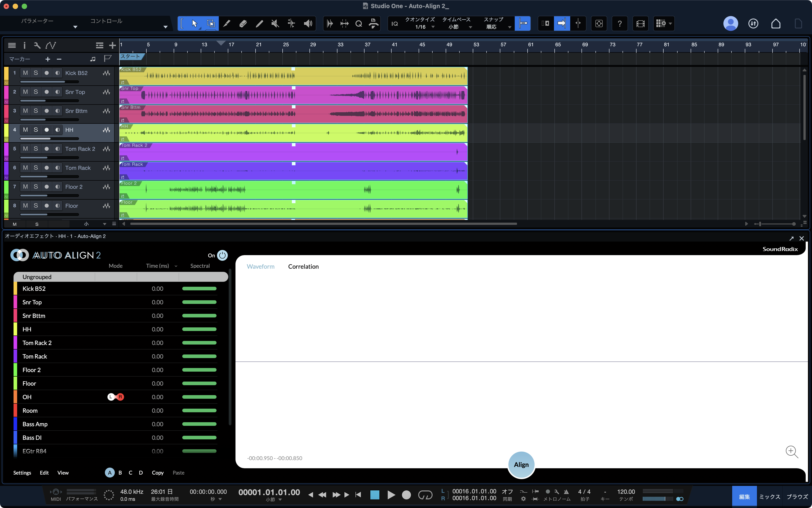Open the inspector 'i' icon

point(24,45)
